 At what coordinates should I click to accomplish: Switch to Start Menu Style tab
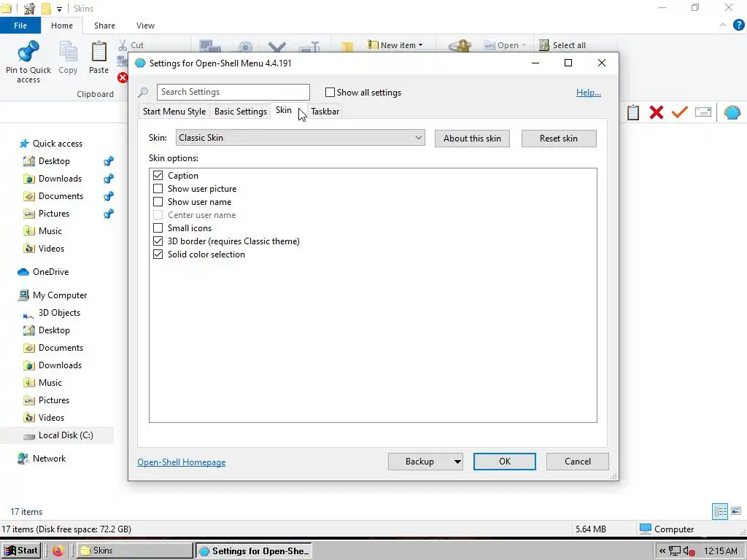174,112
